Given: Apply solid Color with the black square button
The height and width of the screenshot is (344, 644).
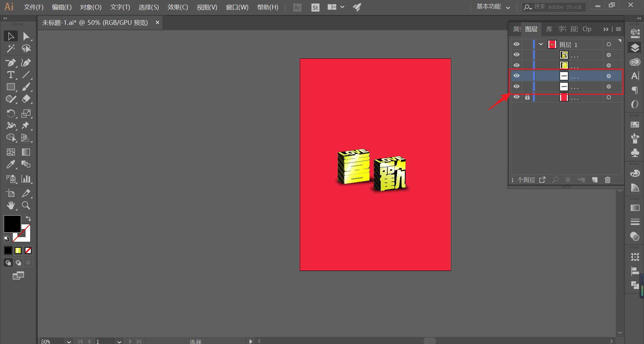Looking at the screenshot, I should (x=8, y=250).
